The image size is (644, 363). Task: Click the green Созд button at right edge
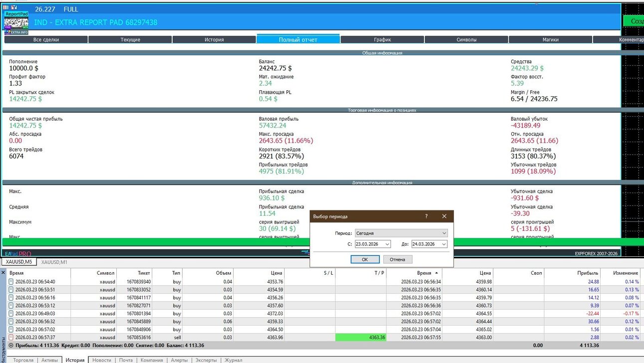coord(634,21)
